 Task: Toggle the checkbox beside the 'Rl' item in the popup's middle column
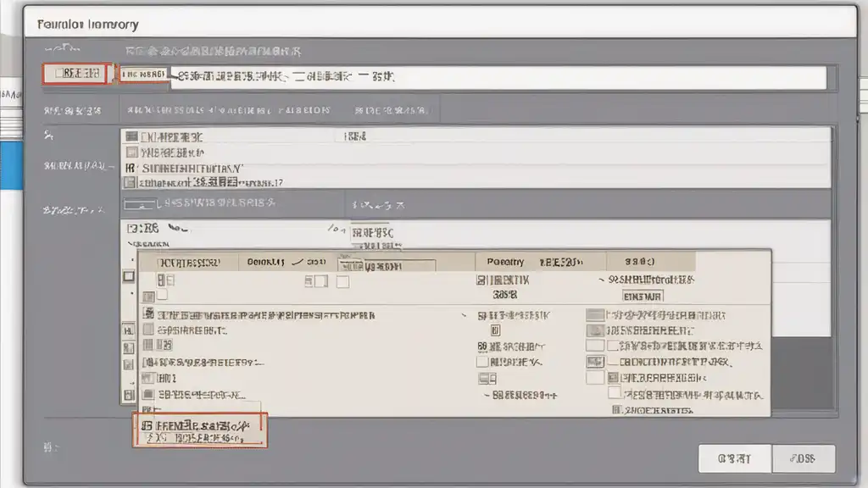pos(482,362)
